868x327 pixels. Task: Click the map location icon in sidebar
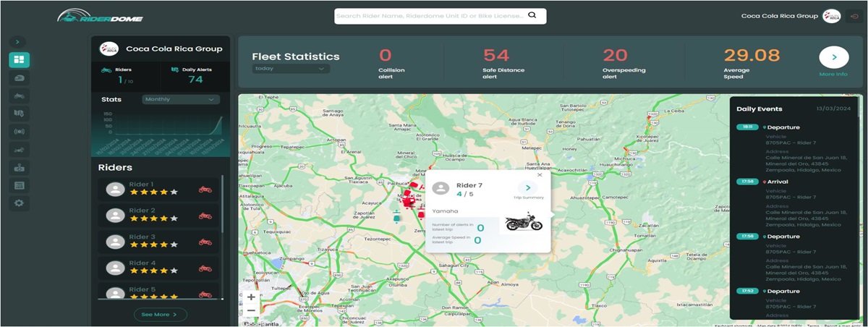[19, 114]
